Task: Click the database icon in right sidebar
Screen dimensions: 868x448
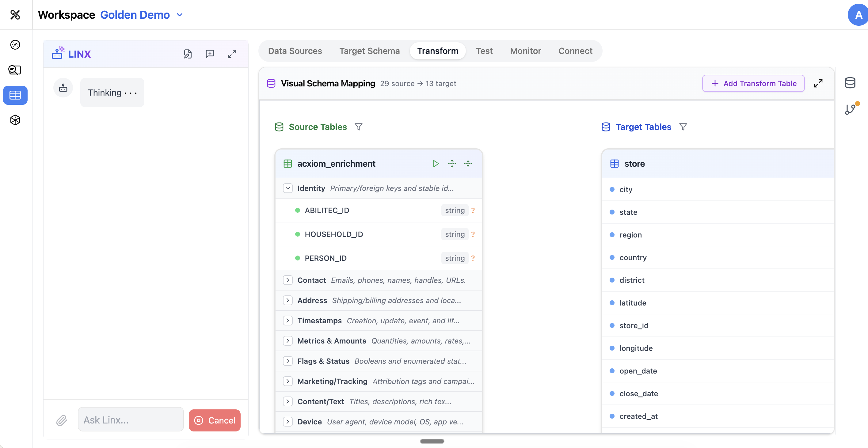Action: 850,83
